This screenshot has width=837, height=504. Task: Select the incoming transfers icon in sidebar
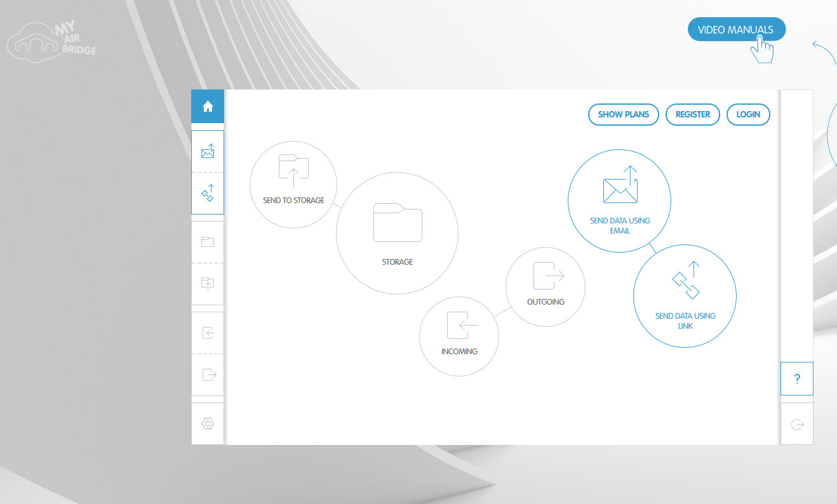[207, 333]
